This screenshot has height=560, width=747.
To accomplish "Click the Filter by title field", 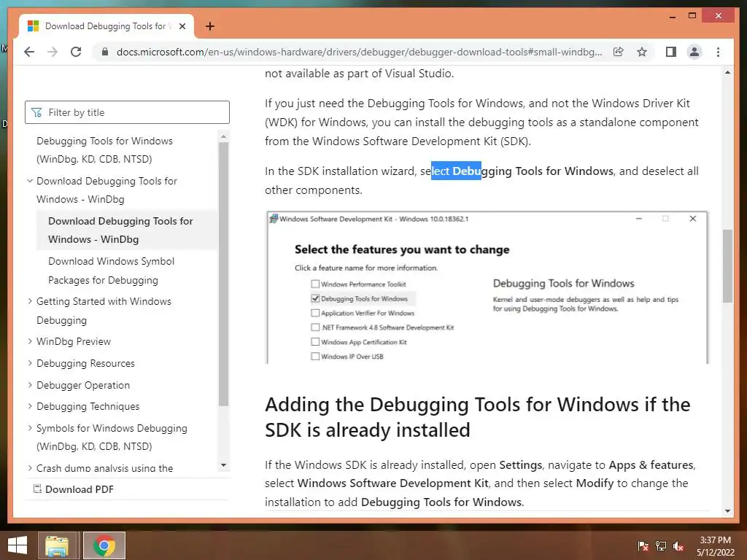I will point(127,112).
